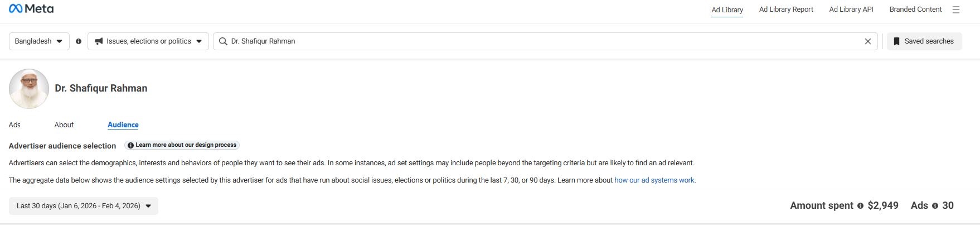This screenshot has height=225, width=980.
Task: Open the hamburger menu icon
Action: coord(956,9)
